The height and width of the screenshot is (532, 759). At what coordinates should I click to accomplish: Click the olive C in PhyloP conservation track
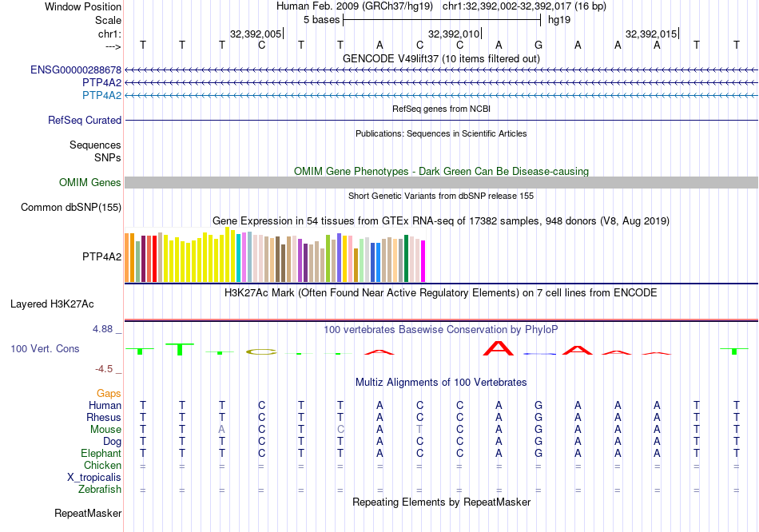261,351
